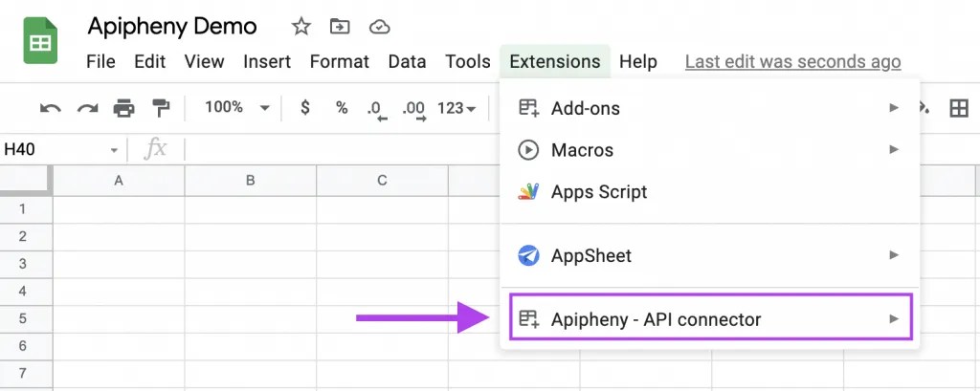Format as currency with dollar icon
Viewport: 980px width, 391px height.
(x=305, y=107)
